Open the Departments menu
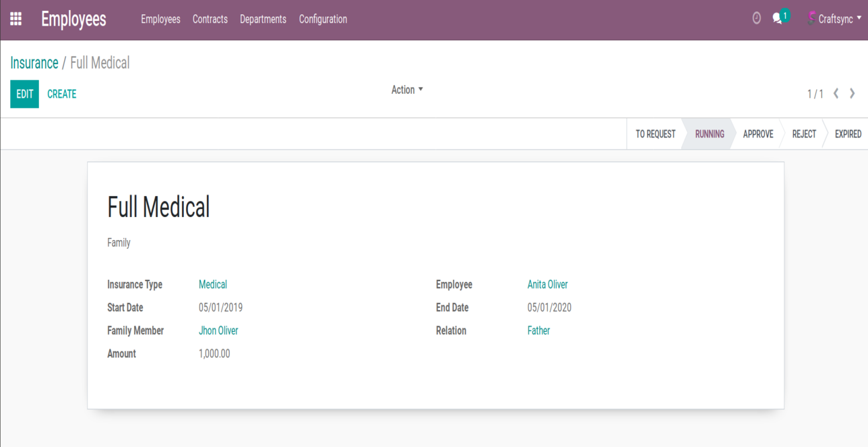 tap(263, 20)
